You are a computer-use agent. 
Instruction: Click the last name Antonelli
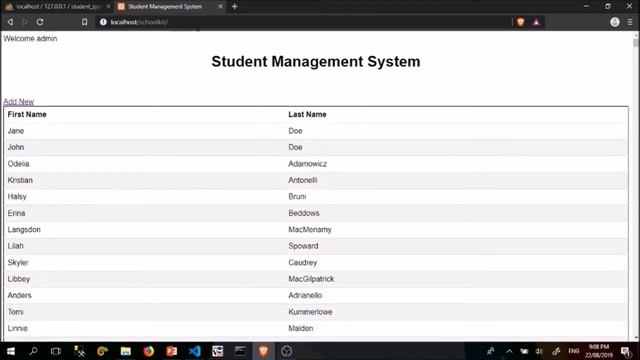pyautogui.click(x=302, y=180)
